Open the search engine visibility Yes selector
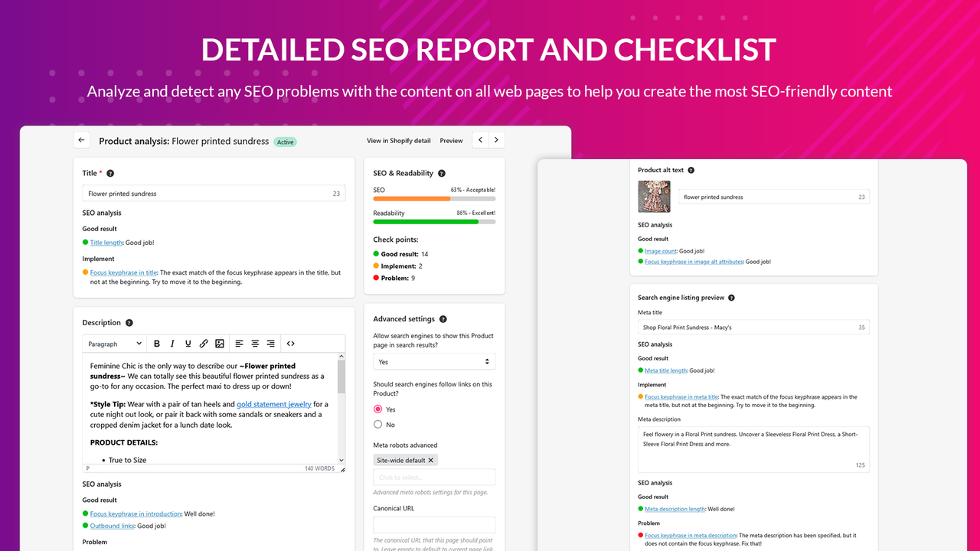This screenshot has width=980, height=551. pyautogui.click(x=434, y=360)
